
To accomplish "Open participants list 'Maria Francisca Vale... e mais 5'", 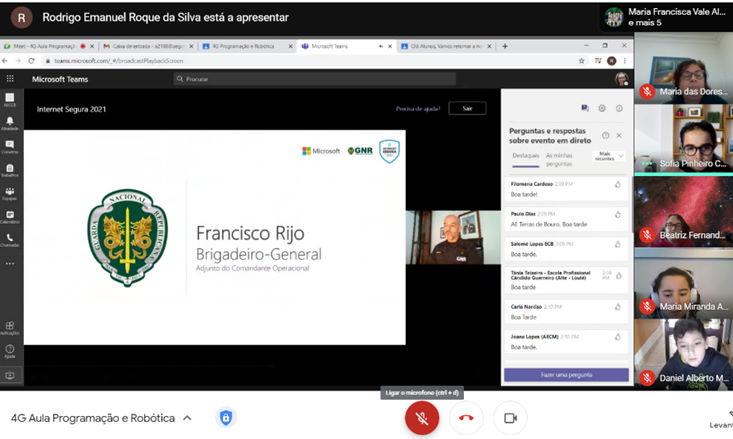I will pyautogui.click(x=667, y=17).
